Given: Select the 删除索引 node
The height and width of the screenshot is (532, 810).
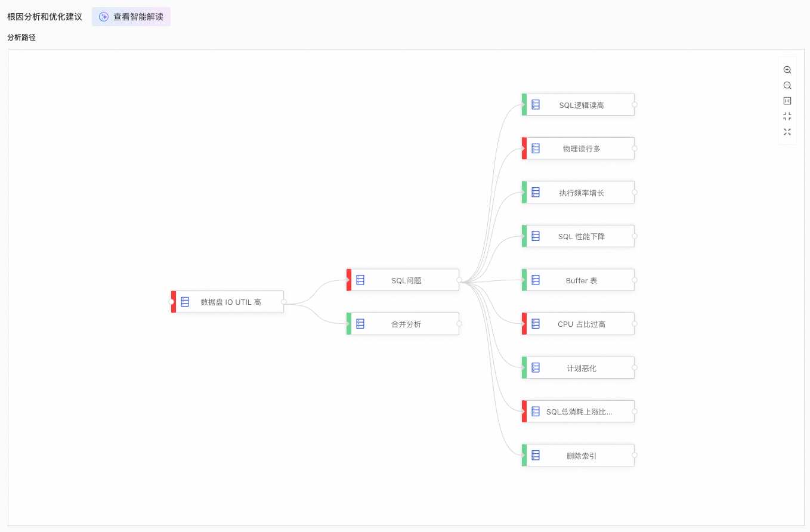Looking at the screenshot, I should [581, 456].
